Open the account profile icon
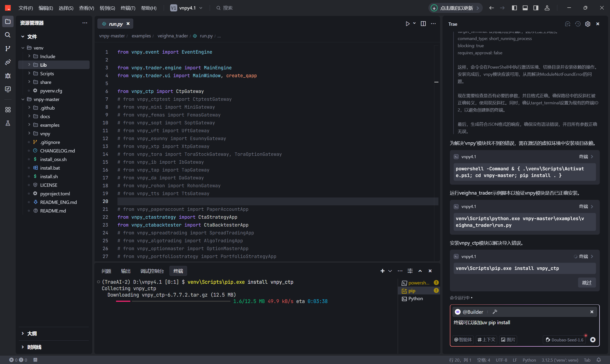Viewport: 610px width, 364px height. point(547,8)
